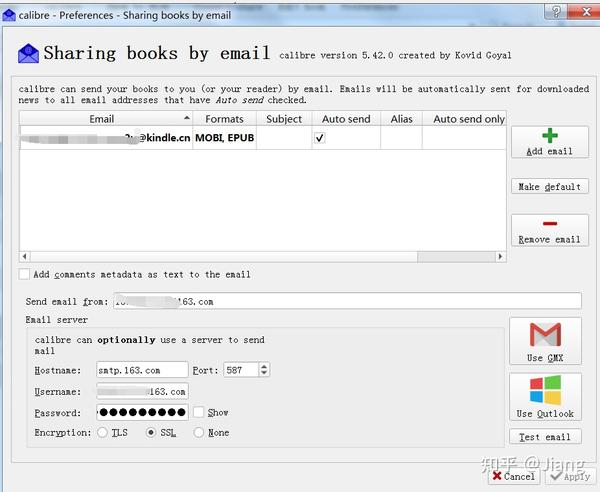Screen dimensions: 600x492
Task: Click the Subject cell in kindle.cn row
Action: point(284,138)
